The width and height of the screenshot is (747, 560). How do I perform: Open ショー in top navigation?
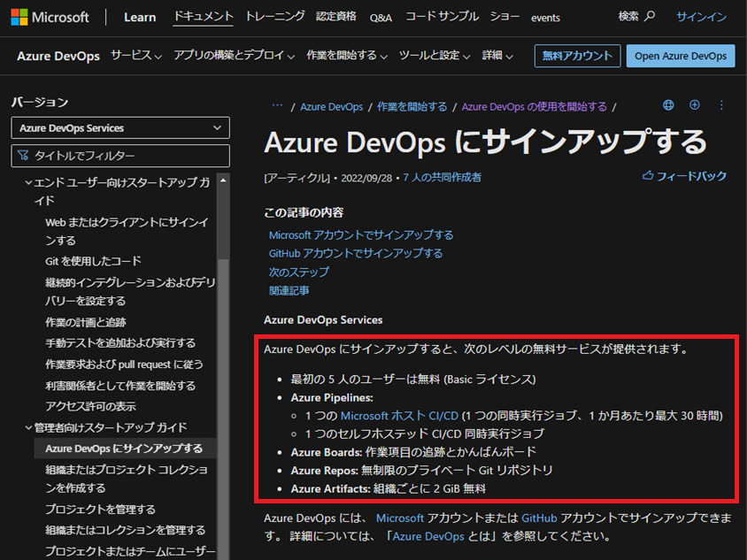504,17
